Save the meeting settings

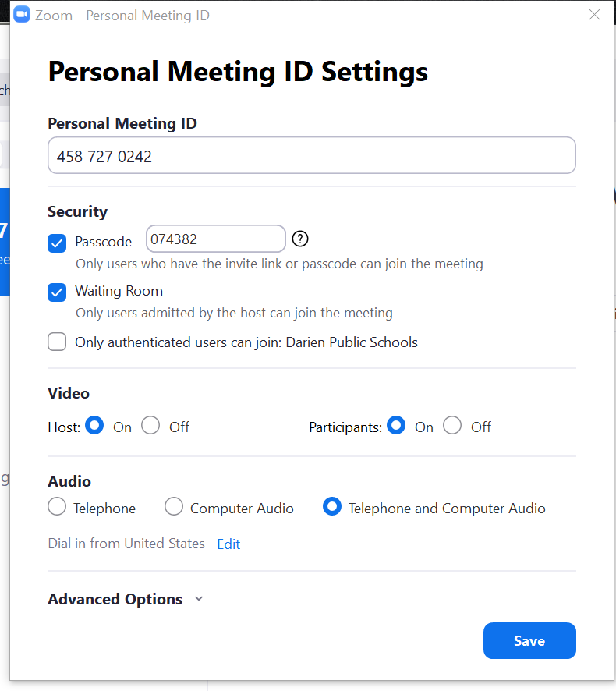point(529,641)
